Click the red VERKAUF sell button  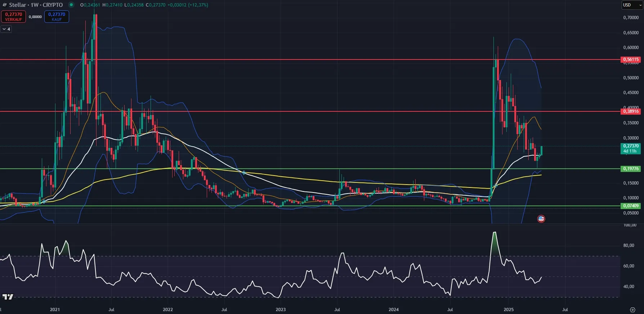(13, 17)
